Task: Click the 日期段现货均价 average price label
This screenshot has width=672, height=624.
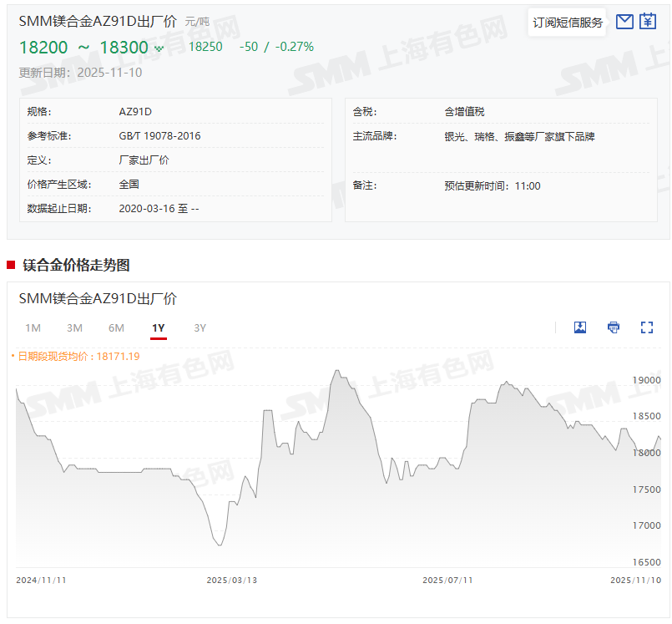Action: pyautogui.click(x=75, y=357)
